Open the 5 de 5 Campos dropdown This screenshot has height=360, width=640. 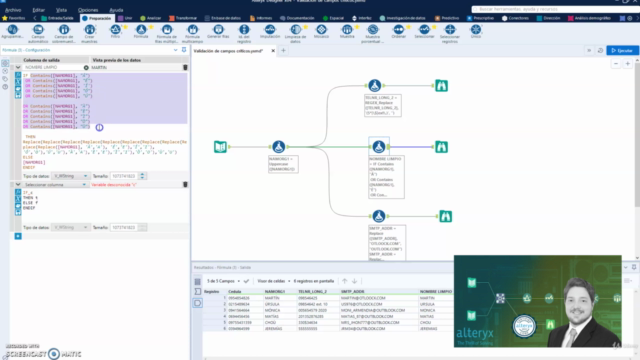coord(223,281)
